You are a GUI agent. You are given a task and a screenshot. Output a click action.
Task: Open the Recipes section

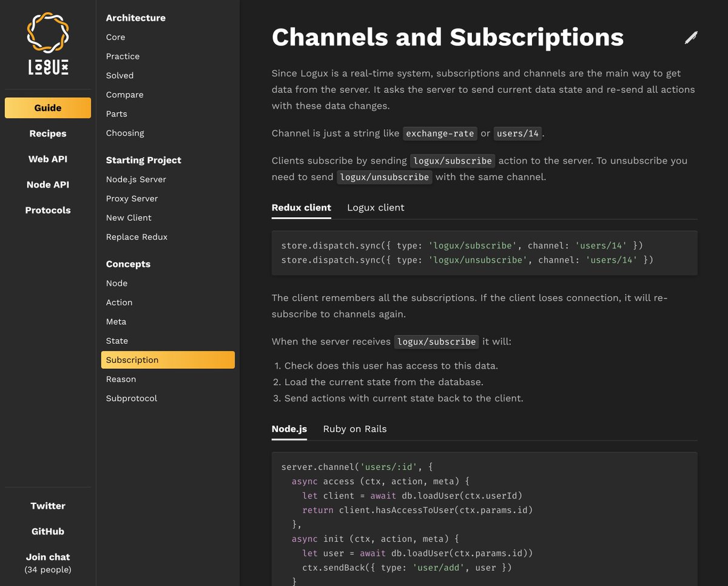pos(48,133)
